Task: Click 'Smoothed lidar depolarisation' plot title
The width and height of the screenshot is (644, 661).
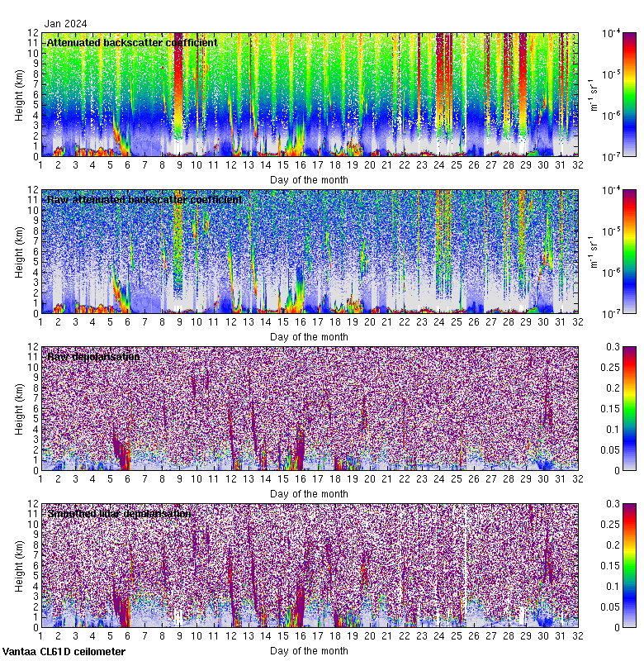Action: [119, 513]
